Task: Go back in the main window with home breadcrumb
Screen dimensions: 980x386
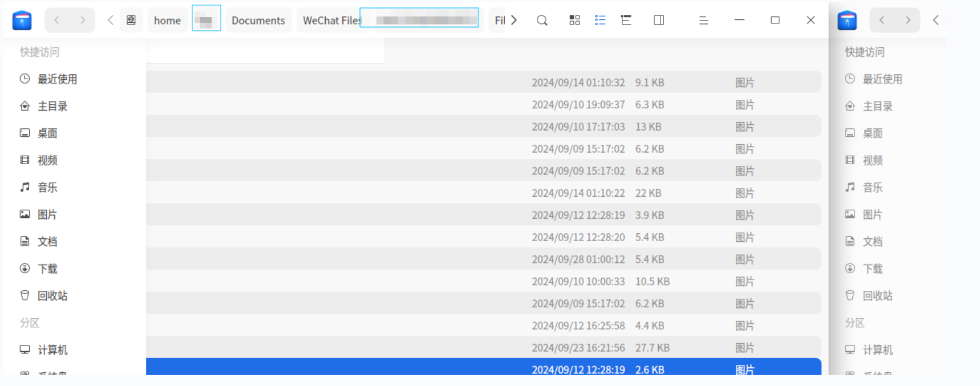Action: (56, 21)
